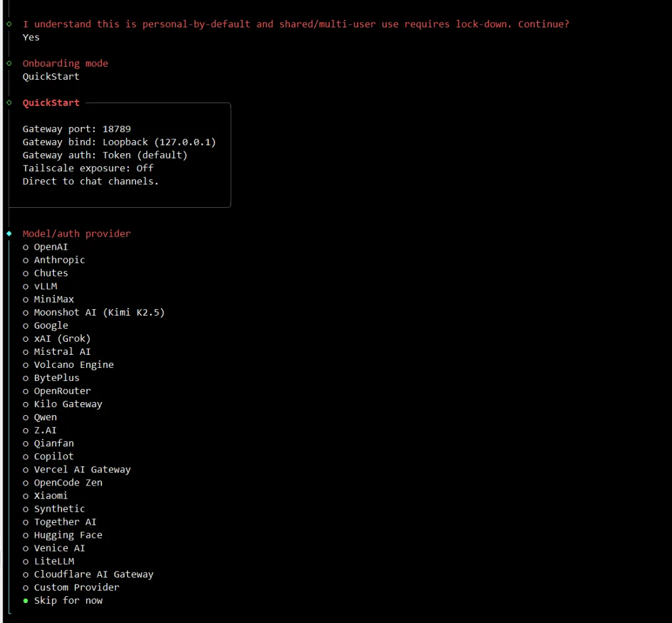Click the Model/auth provider prompt heading

point(77,233)
